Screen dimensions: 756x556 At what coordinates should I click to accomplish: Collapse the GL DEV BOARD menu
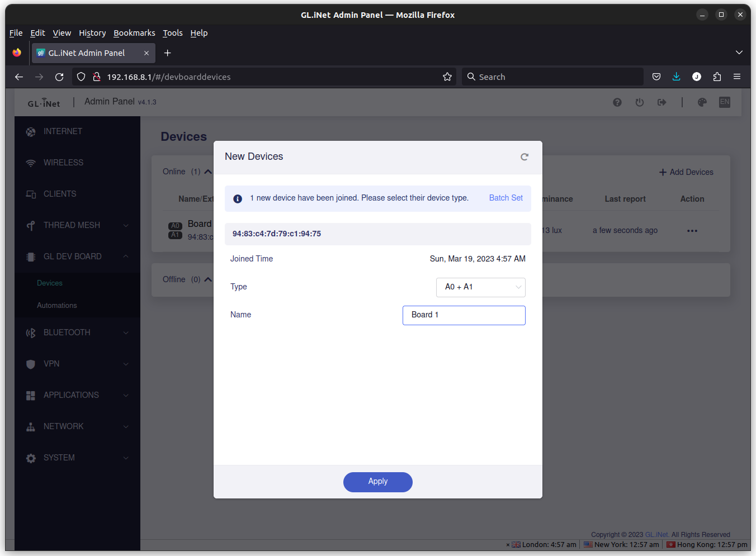coord(77,256)
